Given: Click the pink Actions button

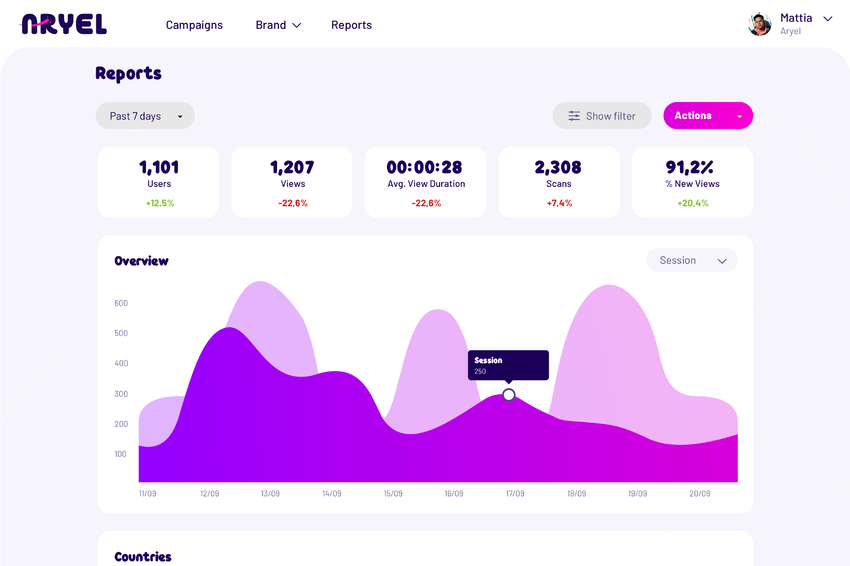Looking at the screenshot, I should (694, 116).
